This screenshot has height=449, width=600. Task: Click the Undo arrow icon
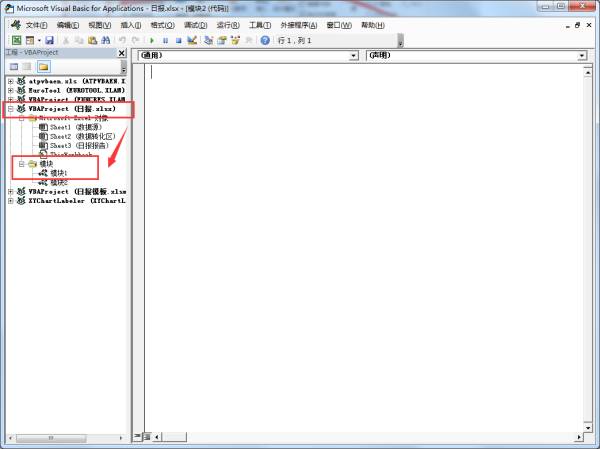click(x=122, y=40)
